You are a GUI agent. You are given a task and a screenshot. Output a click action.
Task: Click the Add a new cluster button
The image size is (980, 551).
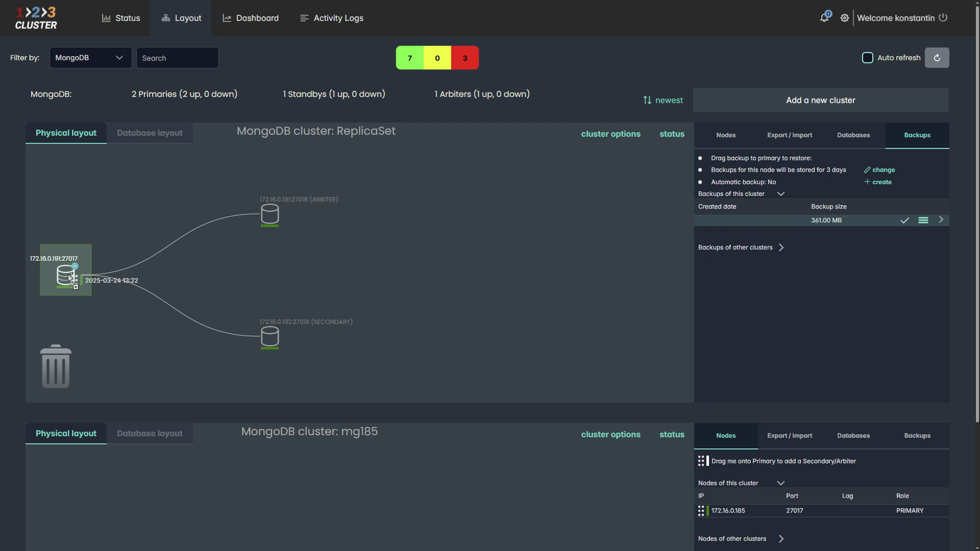point(820,101)
